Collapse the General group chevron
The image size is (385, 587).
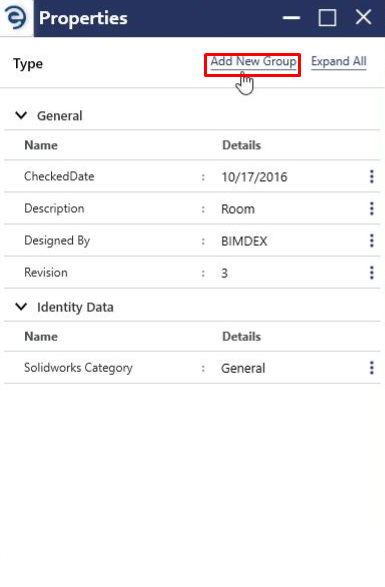tap(21, 115)
